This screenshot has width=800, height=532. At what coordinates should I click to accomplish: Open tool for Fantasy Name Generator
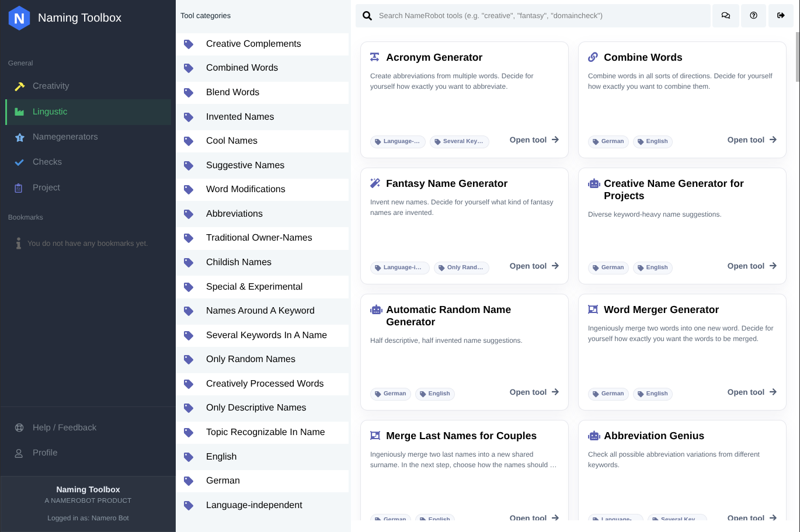(x=534, y=266)
